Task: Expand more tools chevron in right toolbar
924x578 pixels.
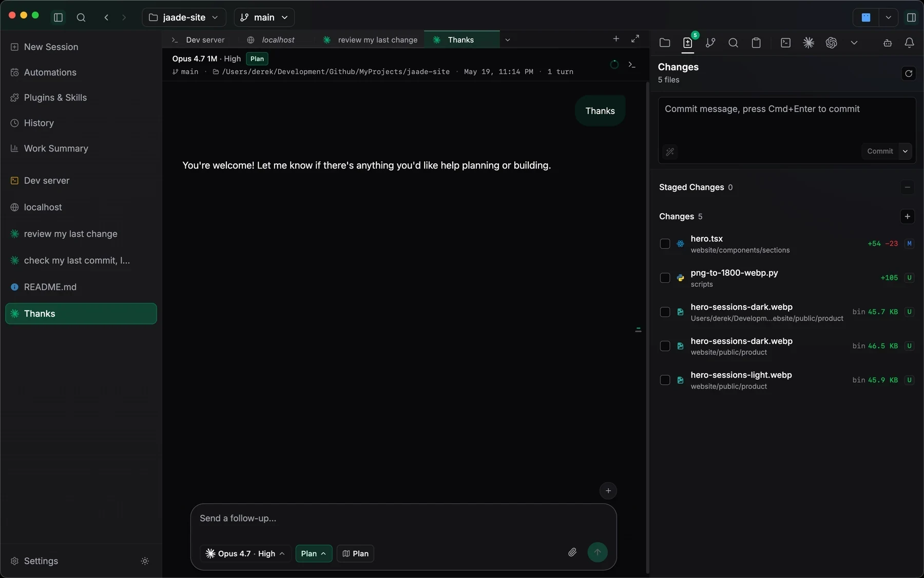Action: (x=854, y=43)
